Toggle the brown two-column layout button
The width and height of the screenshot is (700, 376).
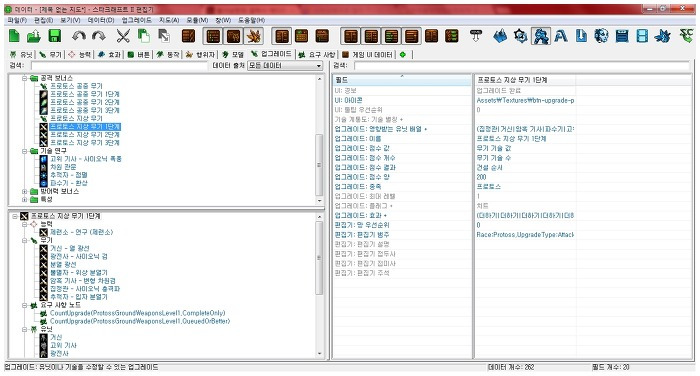282,36
